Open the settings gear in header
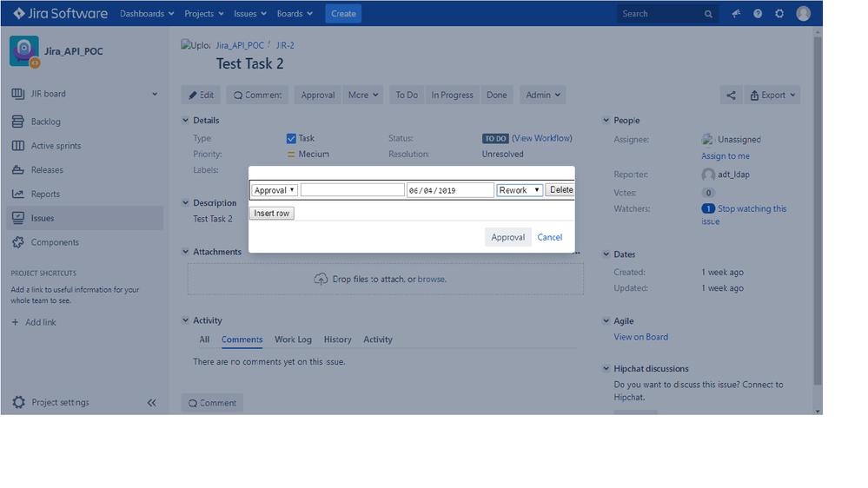 tap(779, 13)
